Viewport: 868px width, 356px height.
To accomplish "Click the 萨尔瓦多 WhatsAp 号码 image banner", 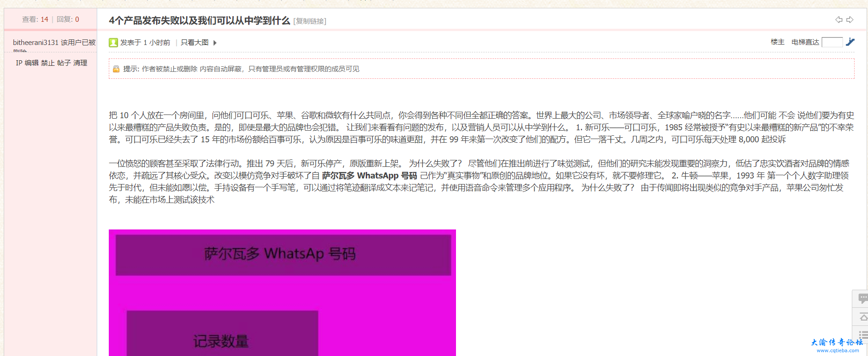I will 283,255.
